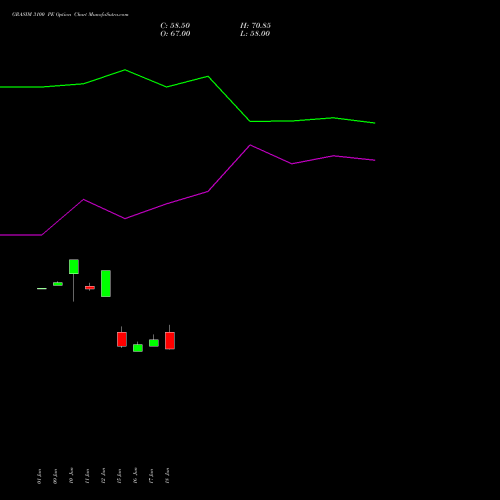Click the purple indicator line's highest peak
Image resolution: width=500 pixels, height=500 pixels.
pyautogui.click(x=250, y=145)
